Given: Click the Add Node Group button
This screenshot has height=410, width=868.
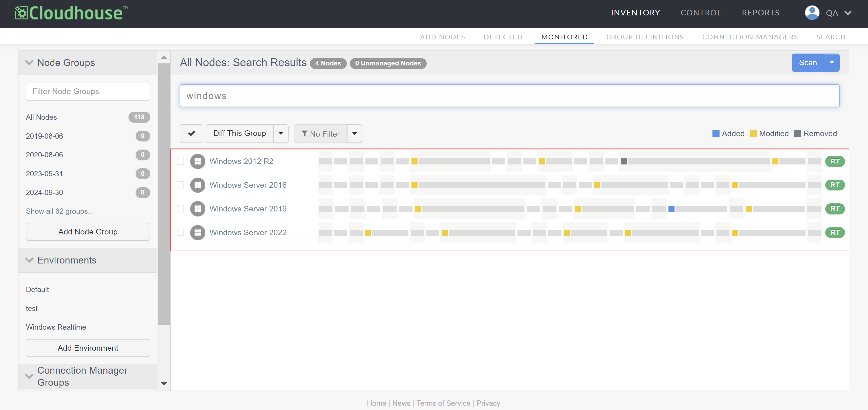Looking at the screenshot, I should click(88, 232).
